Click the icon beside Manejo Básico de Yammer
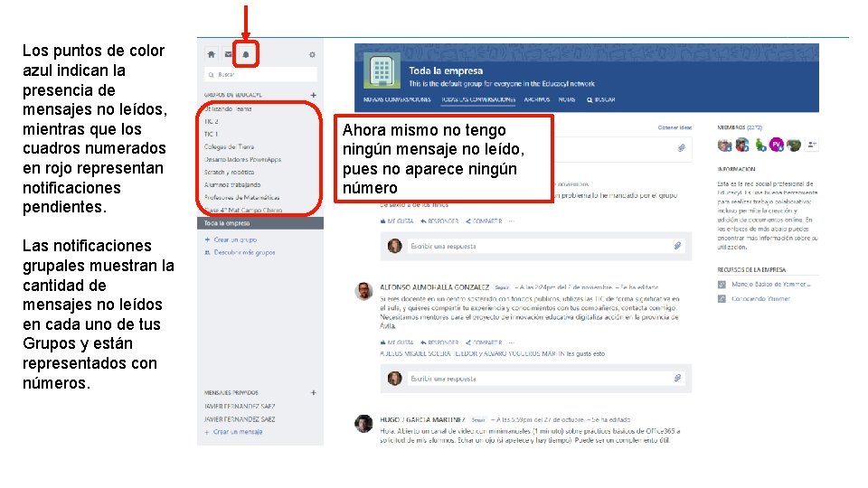 point(722,285)
